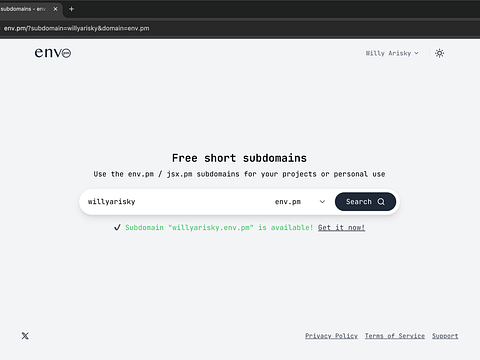The image size is (480, 360).
Task: Close the subdomains browser tab
Action: tap(55, 9)
